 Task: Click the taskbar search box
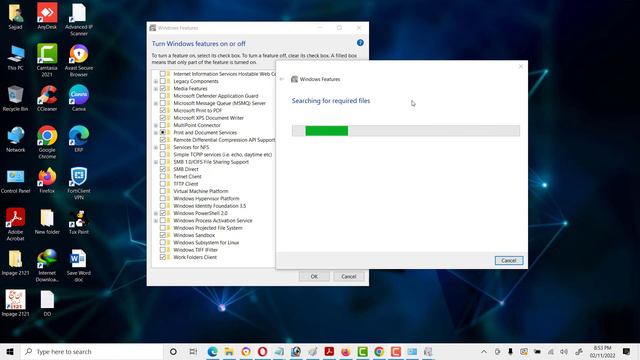[92, 351]
